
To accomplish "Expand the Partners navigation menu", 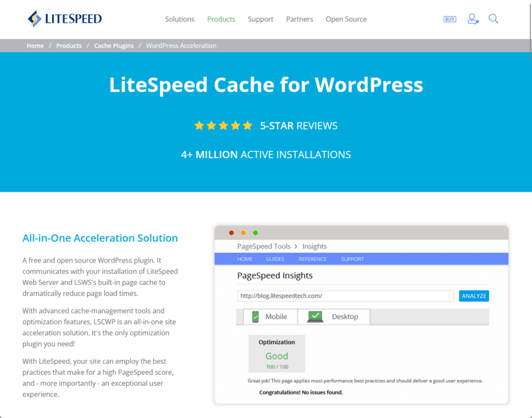I will (x=299, y=19).
